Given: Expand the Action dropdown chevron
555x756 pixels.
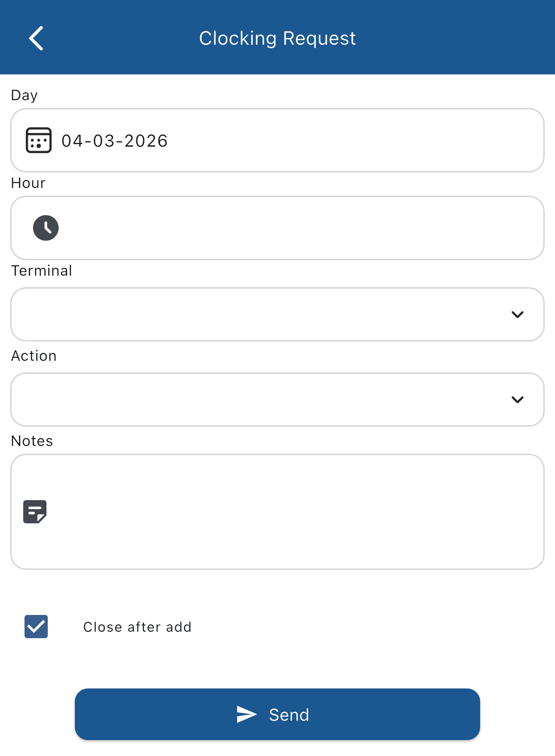Looking at the screenshot, I should [x=518, y=400].
